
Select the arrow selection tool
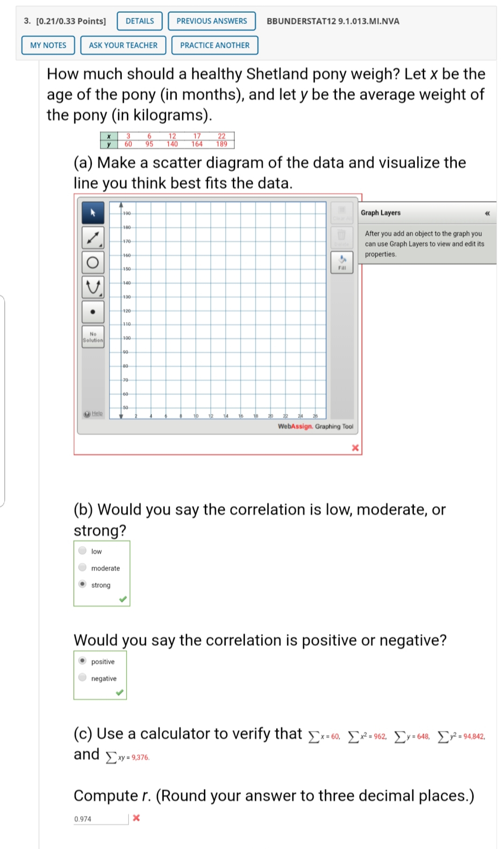coord(93,212)
